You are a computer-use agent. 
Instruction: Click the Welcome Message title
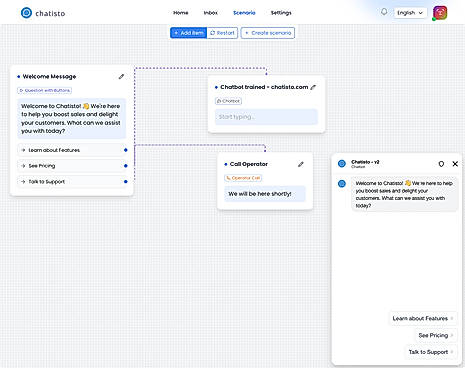49,76
